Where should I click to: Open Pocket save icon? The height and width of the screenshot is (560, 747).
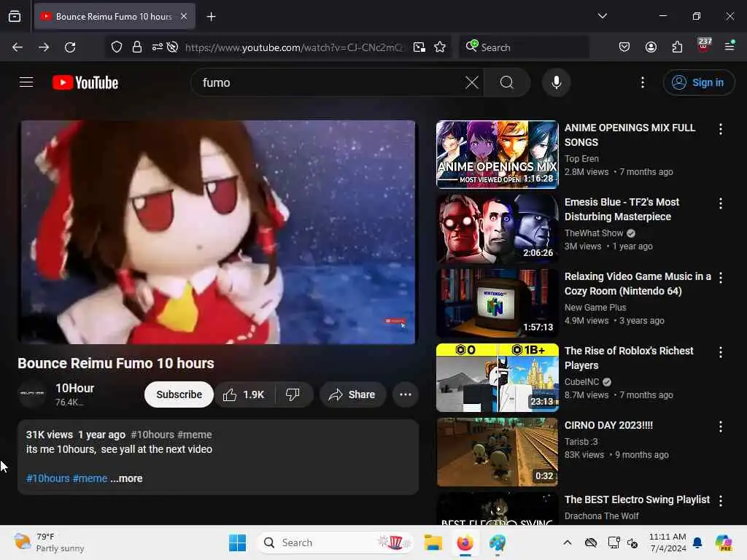[x=624, y=47]
